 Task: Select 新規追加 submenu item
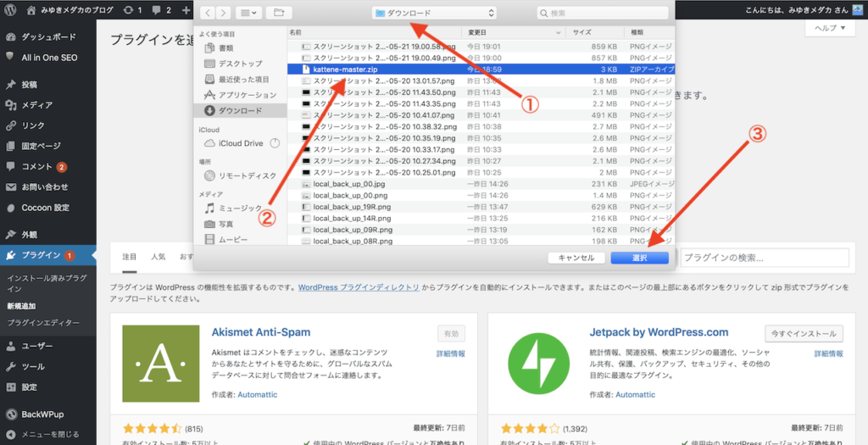[21, 305]
